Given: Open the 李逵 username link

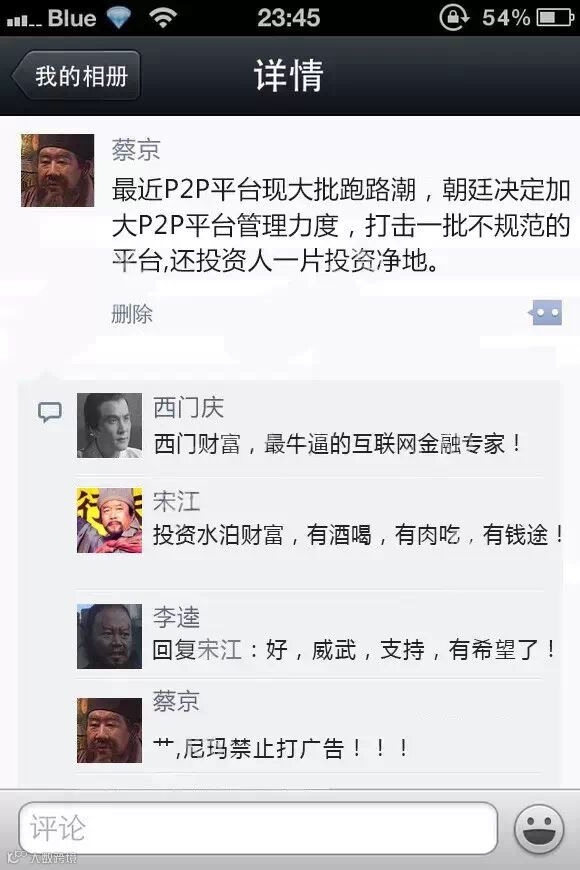Looking at the screenshot, I should 176,618.
